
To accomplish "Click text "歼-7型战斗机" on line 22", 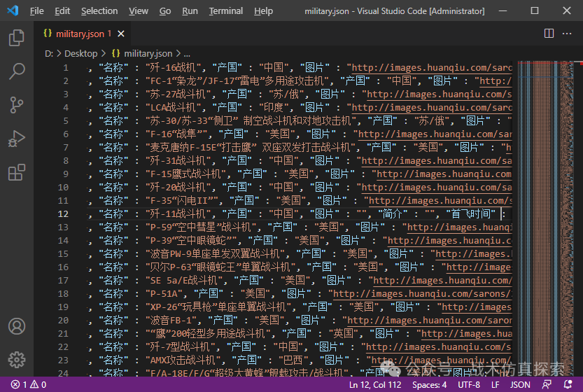I will (x=180, y=347).
